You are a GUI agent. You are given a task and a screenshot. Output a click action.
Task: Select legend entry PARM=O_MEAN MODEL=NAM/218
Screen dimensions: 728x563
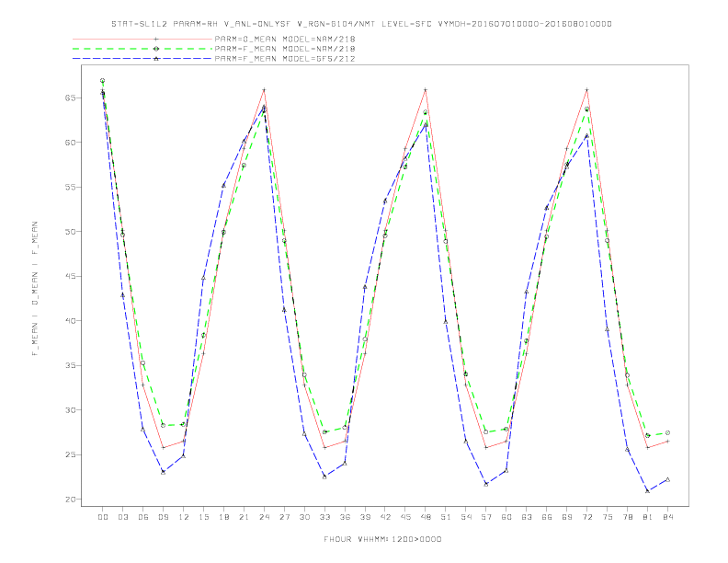(x=285, y=39)
